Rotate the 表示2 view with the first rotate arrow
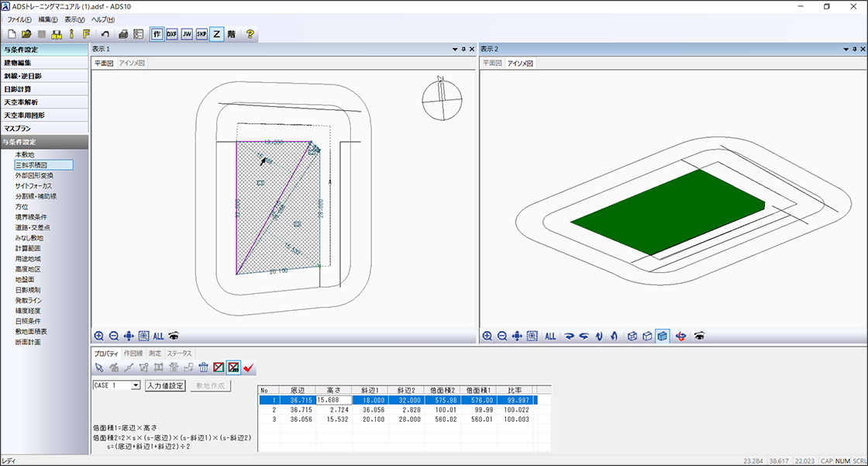868x466 pixels. click(x=569, y=336)
